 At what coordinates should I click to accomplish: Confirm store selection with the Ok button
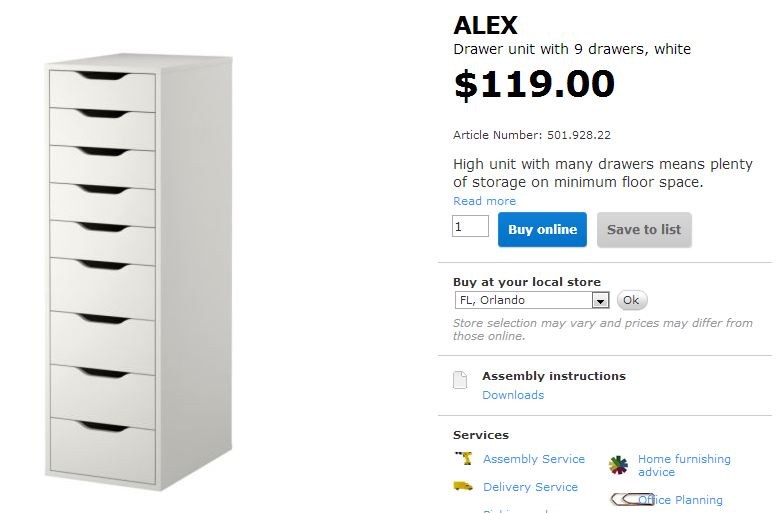coord(632,300)
